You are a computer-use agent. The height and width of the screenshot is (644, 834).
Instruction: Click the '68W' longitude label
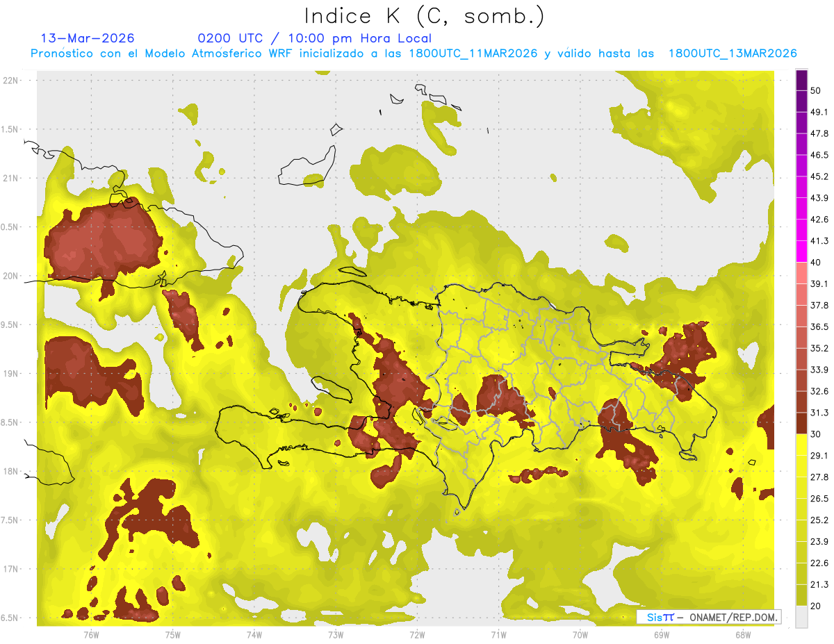743,634
